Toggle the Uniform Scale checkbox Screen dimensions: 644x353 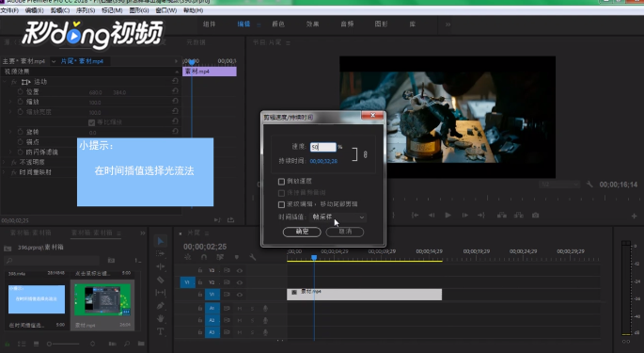click(x=91, y=122)
